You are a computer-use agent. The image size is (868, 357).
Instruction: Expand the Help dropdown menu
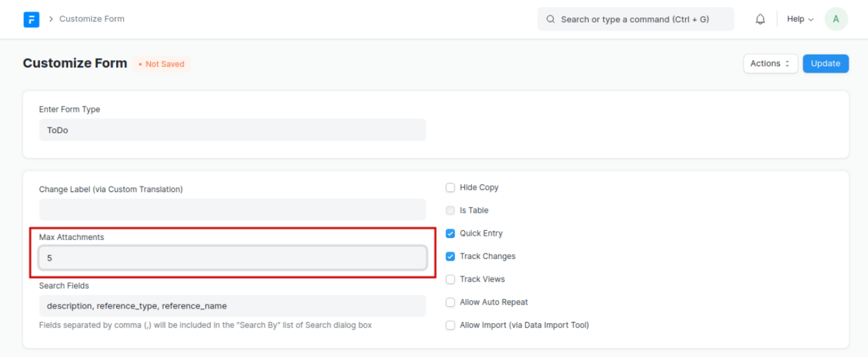(800, 19)
